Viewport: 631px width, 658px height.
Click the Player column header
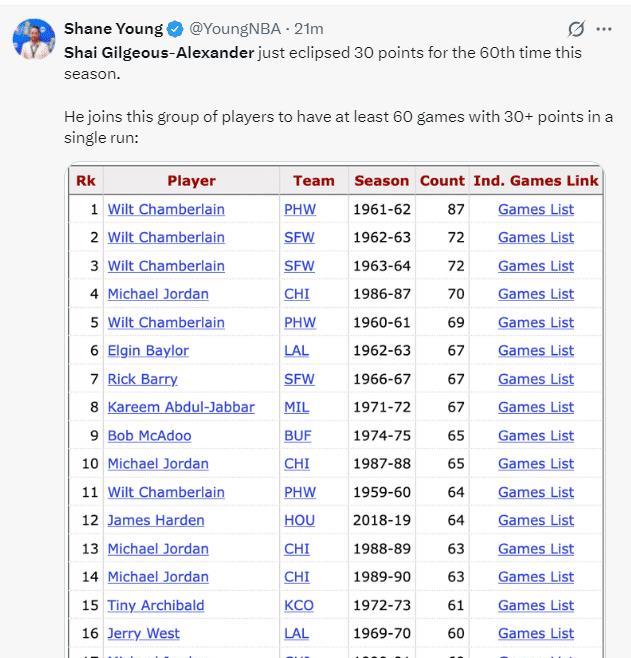(191, 181)
